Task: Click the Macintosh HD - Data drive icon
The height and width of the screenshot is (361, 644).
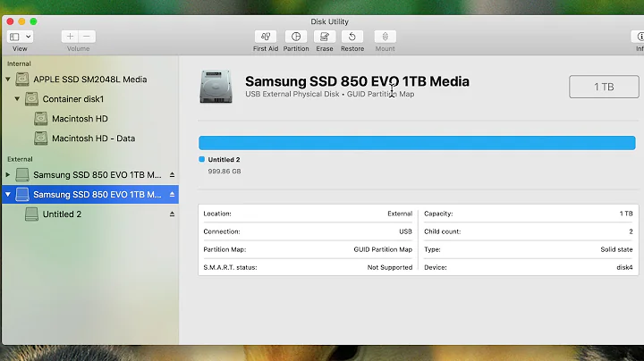Action: 40,139
